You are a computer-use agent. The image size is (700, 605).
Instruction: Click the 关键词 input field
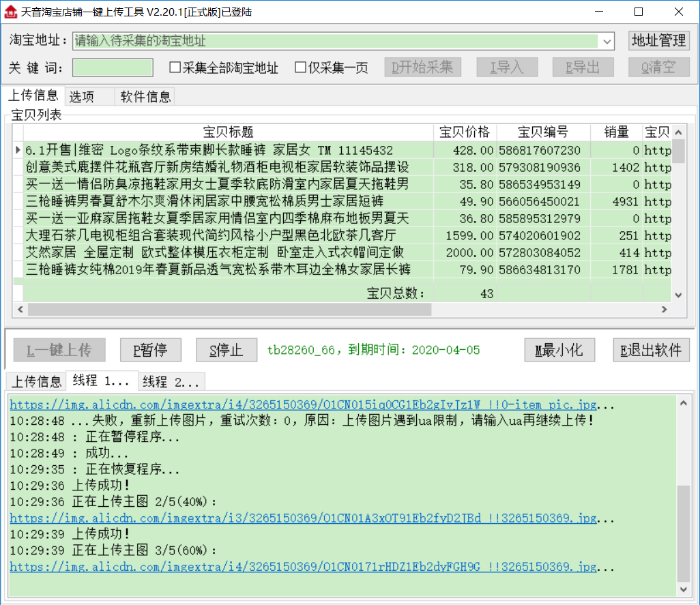coord(113,68)
